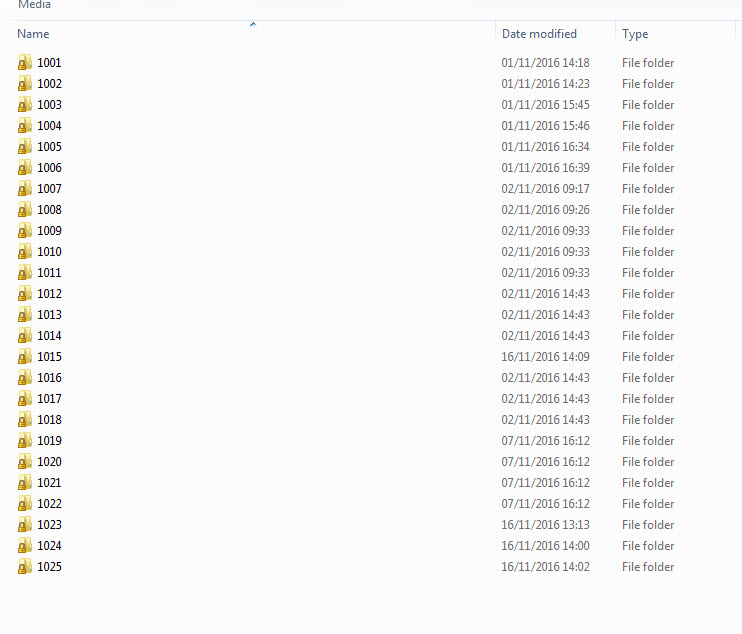
Task: Click date 01/11/2016 14:18
Action: pyautogui.click(x=545, y=63)
